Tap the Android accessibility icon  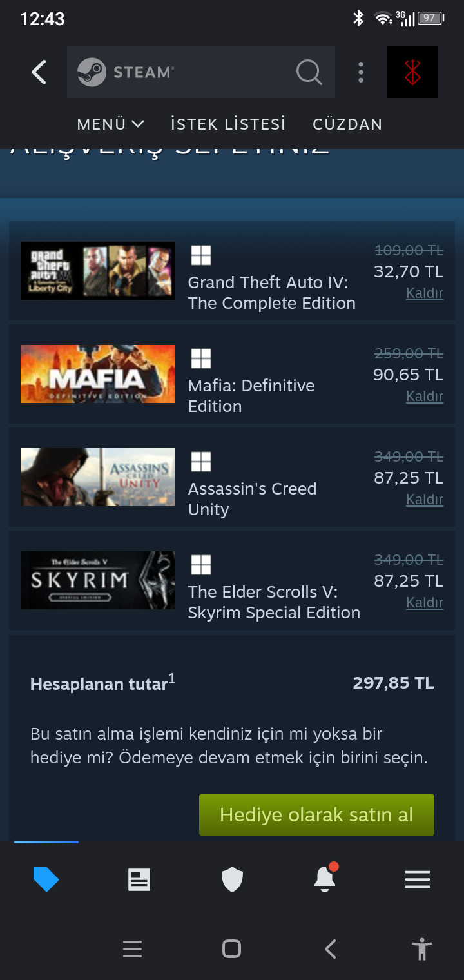(422, 949)
